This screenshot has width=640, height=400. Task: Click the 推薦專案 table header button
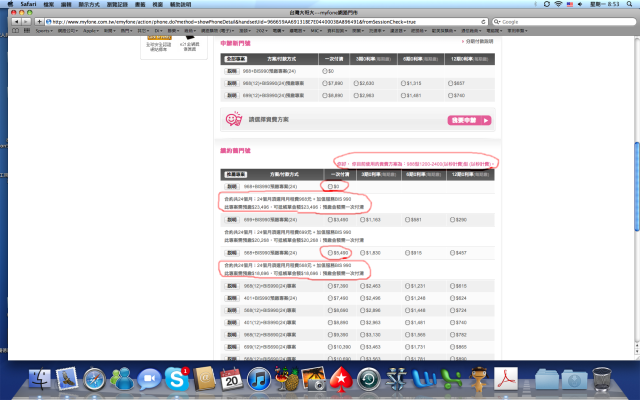236,174
